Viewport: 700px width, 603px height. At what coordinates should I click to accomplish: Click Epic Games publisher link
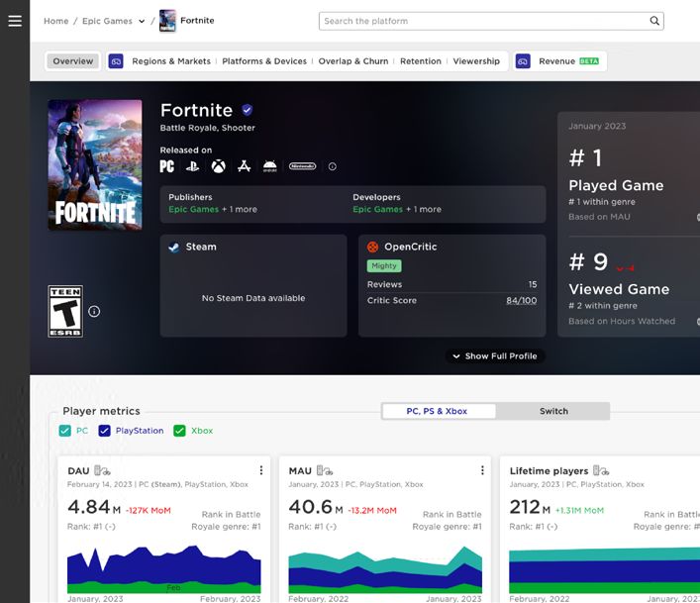(194, 209)
